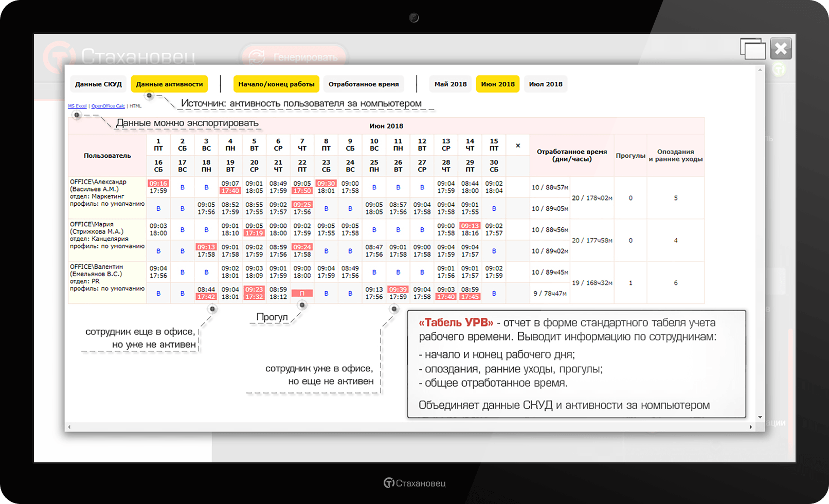Click the highlighted 17:19 early leave cell
829x504 pixels.
tap(254, 233)
